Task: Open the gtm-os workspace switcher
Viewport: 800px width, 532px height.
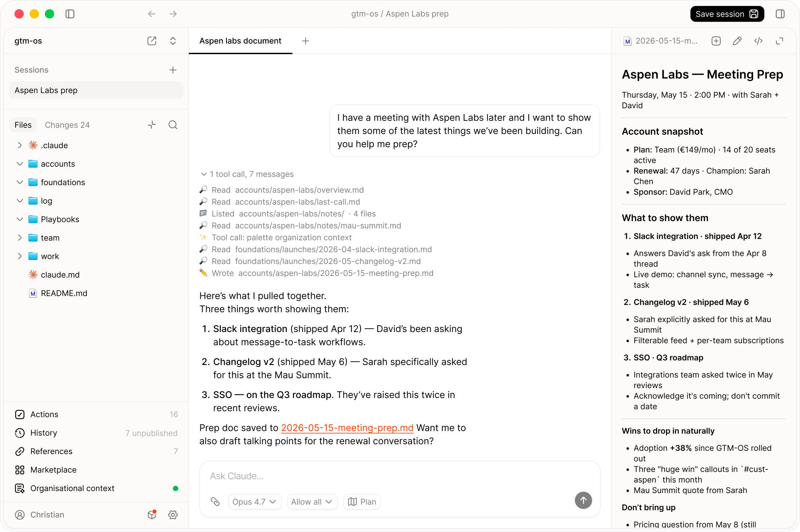Action: 173,41
